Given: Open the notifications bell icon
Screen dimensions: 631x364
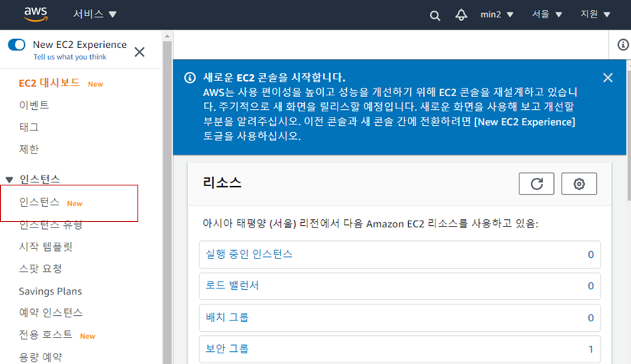Looking at the screenshot, I should tap(461, 15).
